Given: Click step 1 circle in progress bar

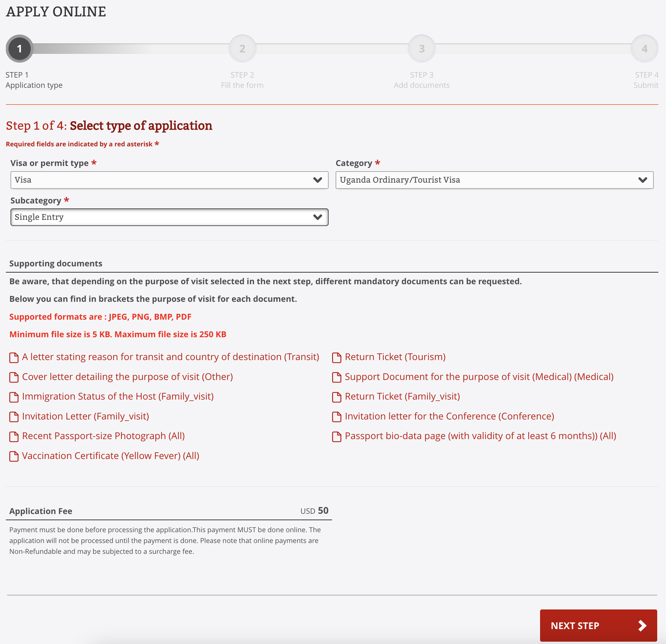Looking at the screenshot, I should tap(20, 49).
